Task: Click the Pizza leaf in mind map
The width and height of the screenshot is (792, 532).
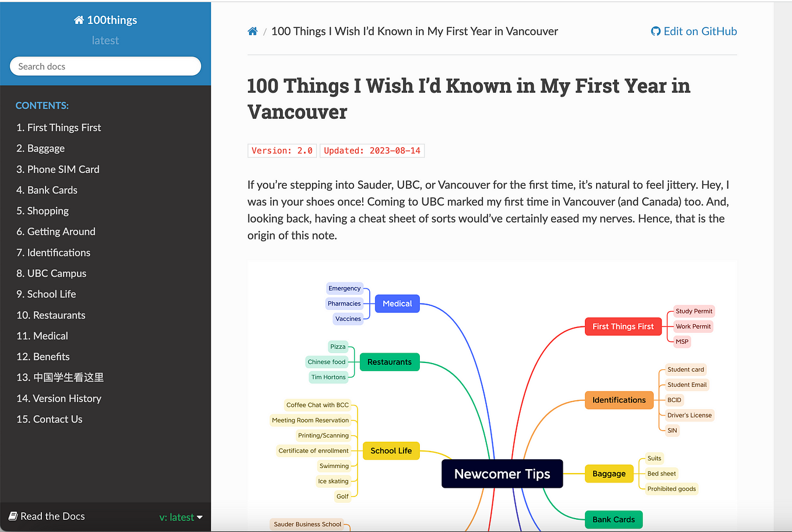Action: [x=338, y=347]
